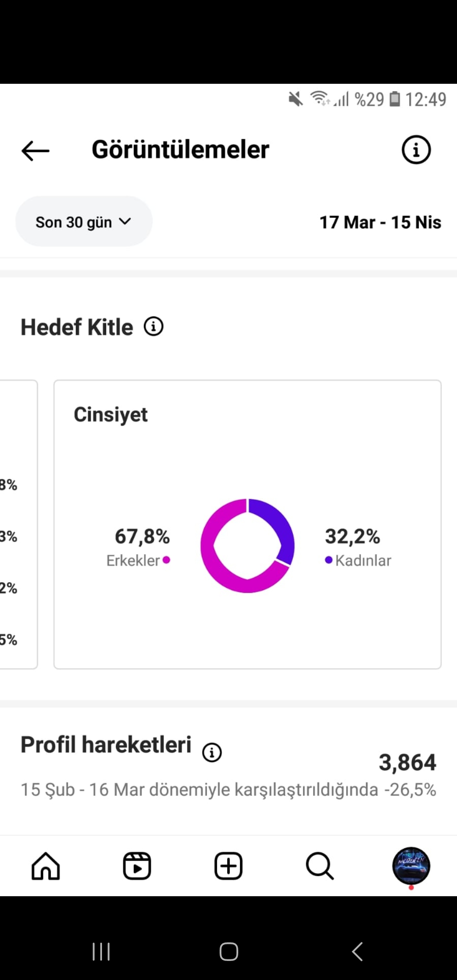Tap the Erkekler legend label
The height and width of the screenshot is (980, 457).
pos(133,560)
